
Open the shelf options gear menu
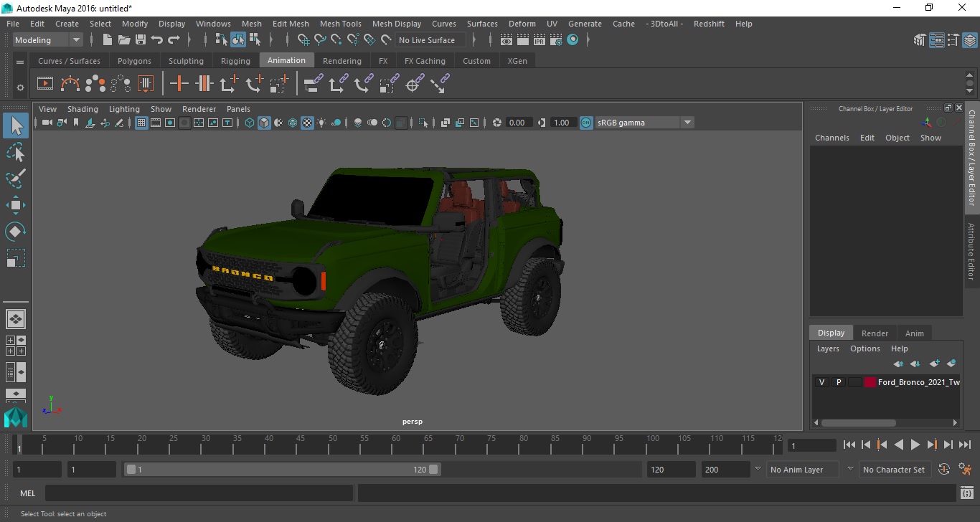(x=20, y=87)
